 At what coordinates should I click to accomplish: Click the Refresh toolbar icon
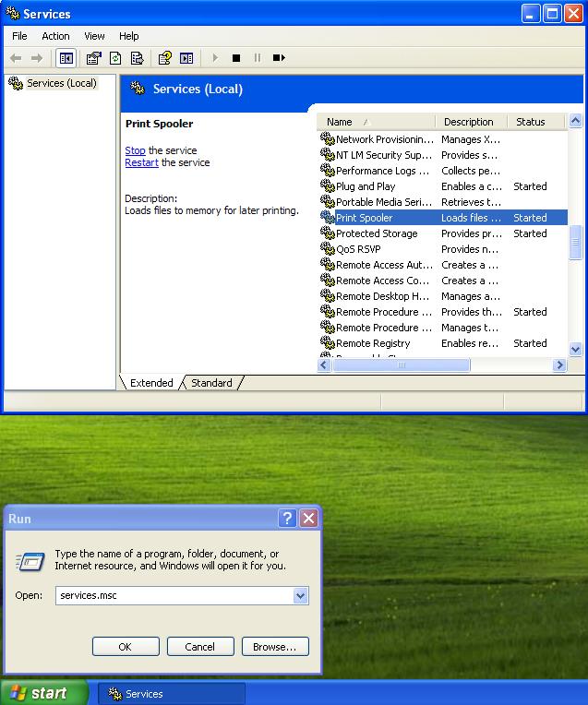pyautogui.click(x=115, y=58)
